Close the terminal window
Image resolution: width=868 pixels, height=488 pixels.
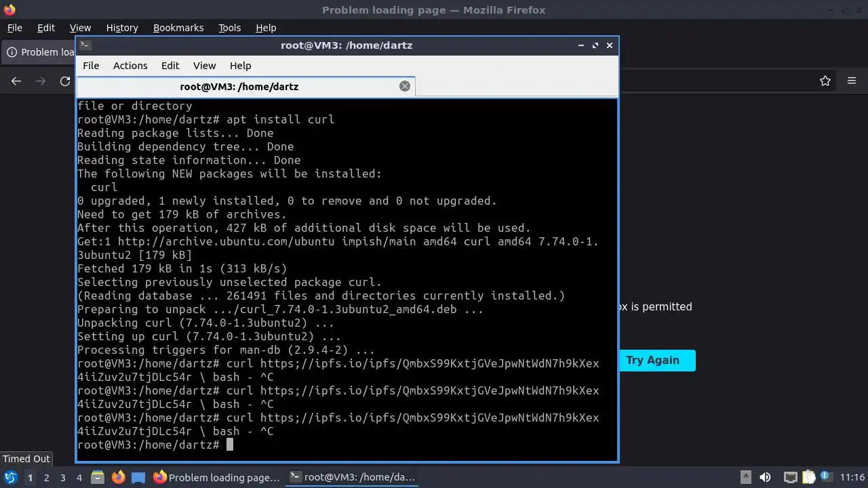coord(610,45)
